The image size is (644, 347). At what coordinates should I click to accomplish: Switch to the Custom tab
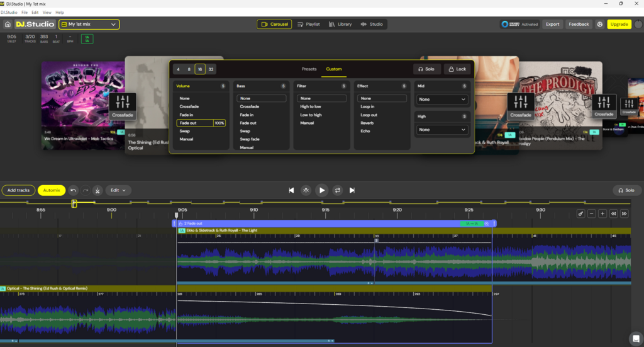coord(334,69)
